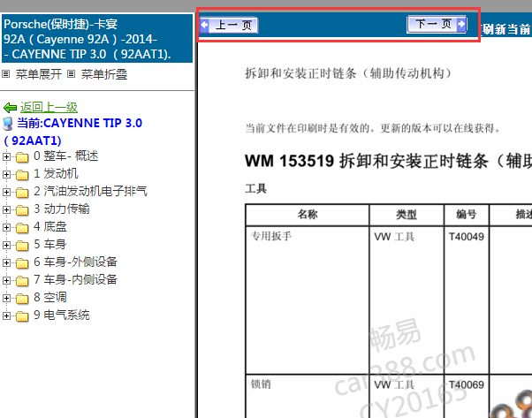532x418 pixels.
Task: Open the 5 车身 tree item
Action: 49,244
